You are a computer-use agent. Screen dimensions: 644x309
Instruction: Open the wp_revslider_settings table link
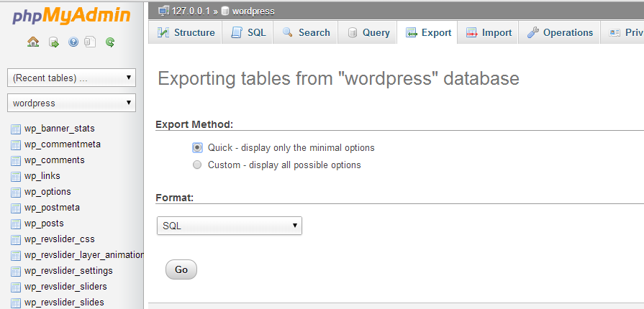point(68,270)
